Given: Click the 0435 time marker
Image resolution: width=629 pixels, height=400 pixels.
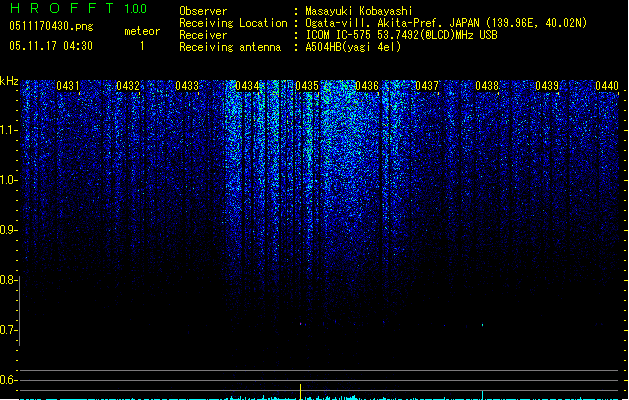Looking at the screenshot, I should [x=307, y=86].
